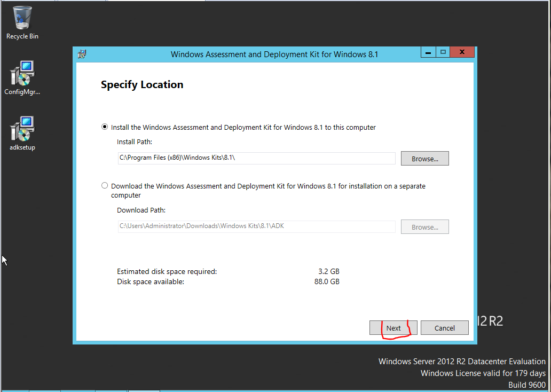
Task: Select the ConfigMgr installer desktop icon
Action: (22, 77)
